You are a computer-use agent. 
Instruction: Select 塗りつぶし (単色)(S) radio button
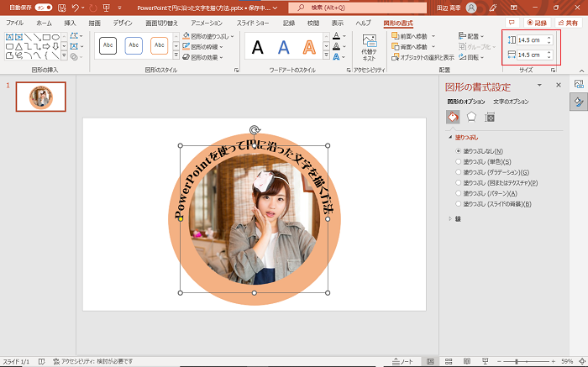click(x=458, y=161)
